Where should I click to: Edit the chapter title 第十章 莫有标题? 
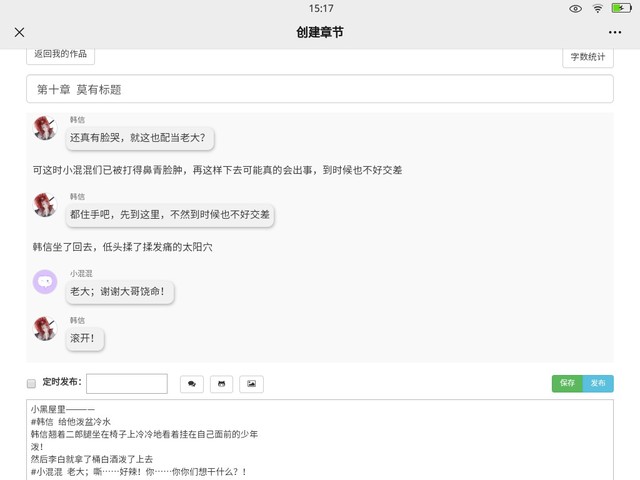coord(319,89)
